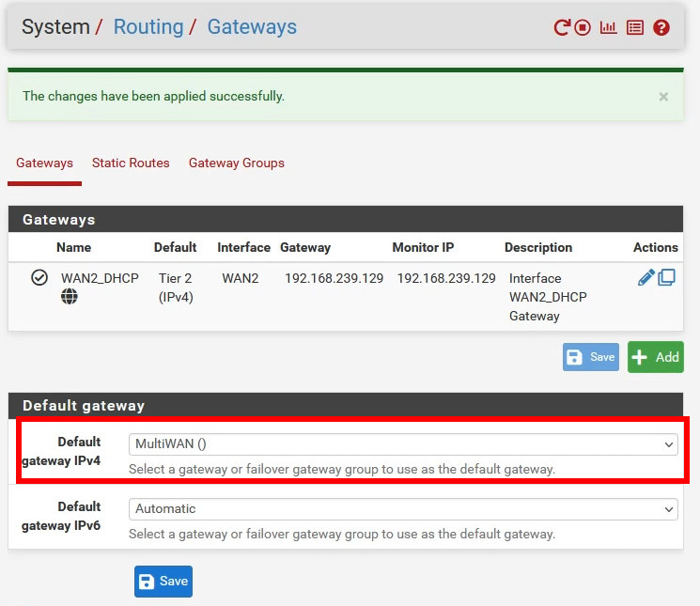Copy the WAN2_DHCP gateway entry
Viewport: 700px width, 606px height.
pos(667,277)
